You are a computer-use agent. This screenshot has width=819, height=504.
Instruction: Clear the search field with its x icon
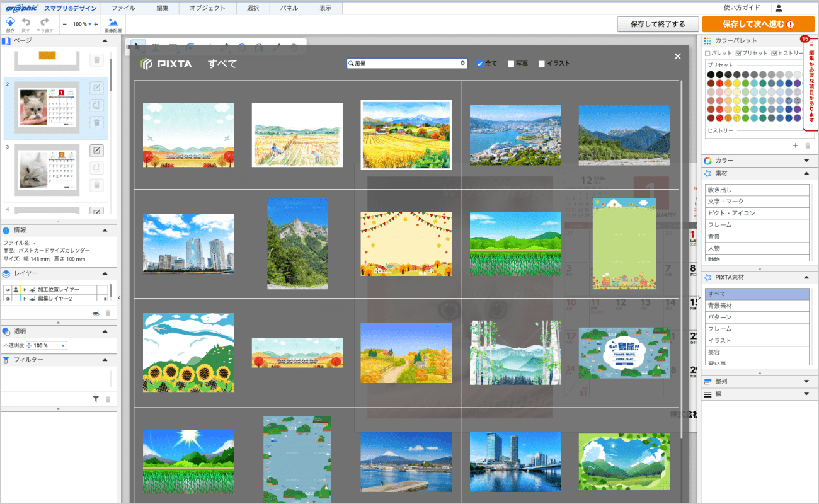462,64
